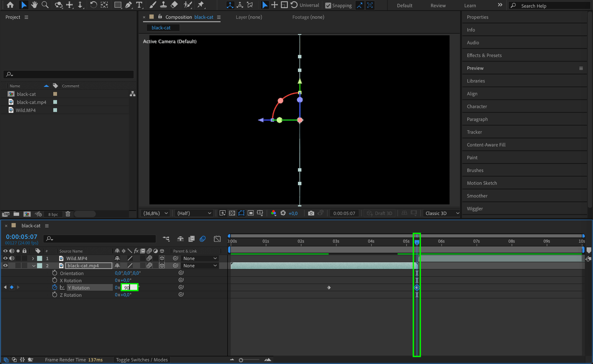Switch to the Review workspace

[x=438, y=6]
